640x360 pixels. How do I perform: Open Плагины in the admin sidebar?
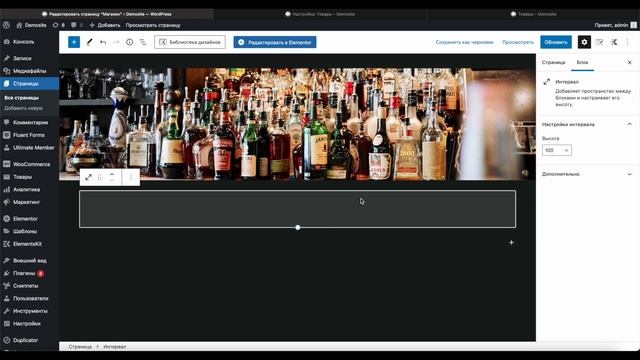tap(29, 273)
